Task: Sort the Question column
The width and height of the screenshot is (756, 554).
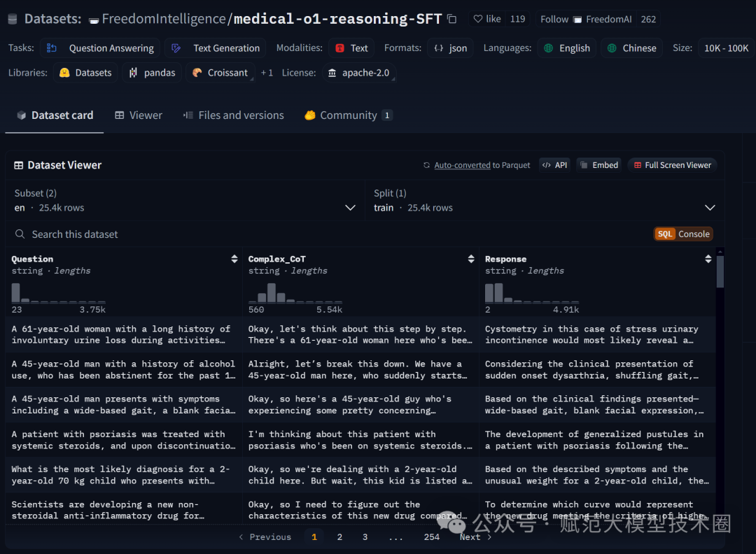Action: coord(234,259)
